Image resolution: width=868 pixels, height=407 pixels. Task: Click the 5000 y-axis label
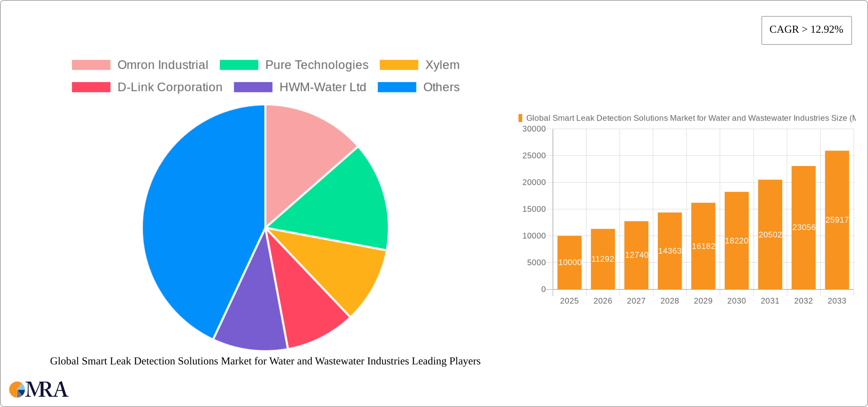[536, 262]
